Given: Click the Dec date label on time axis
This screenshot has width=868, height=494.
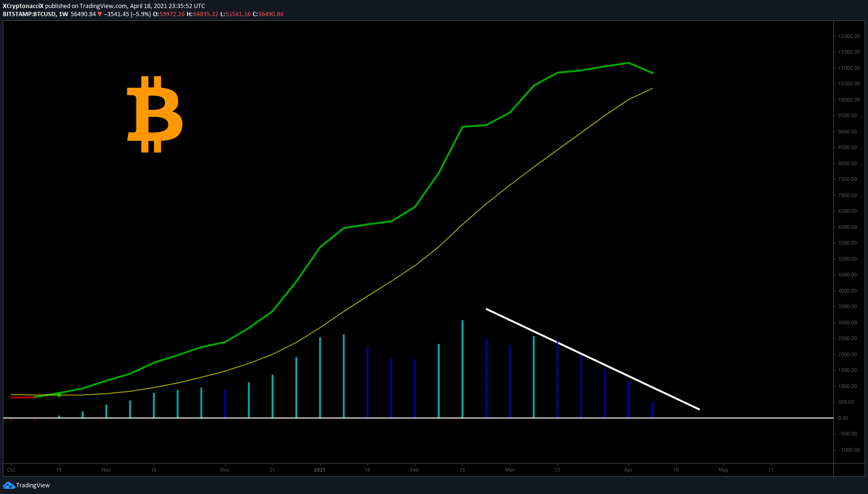Looking at the screenshot, I should 225,470.
